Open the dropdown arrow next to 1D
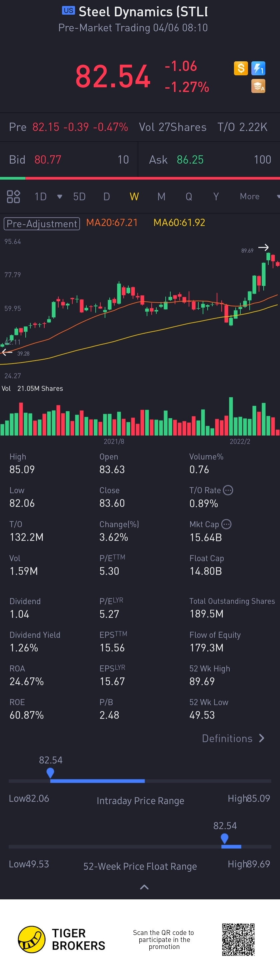The image size is (280, 980). (59, 197)
